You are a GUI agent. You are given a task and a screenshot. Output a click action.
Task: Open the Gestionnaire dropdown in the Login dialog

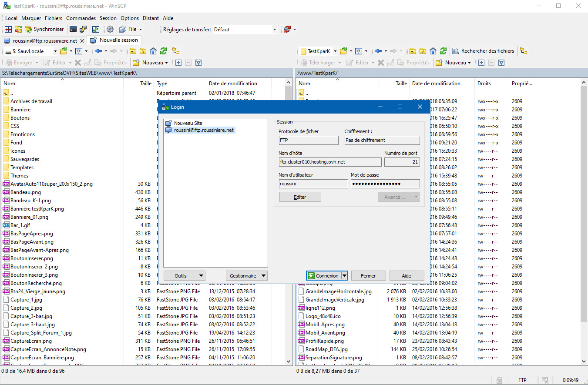point(247,275)
